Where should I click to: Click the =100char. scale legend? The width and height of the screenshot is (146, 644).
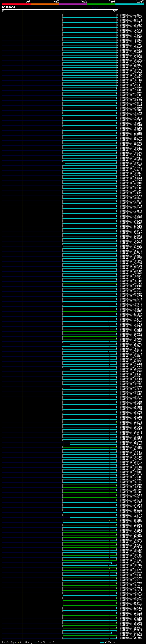(x=108, y=642)
